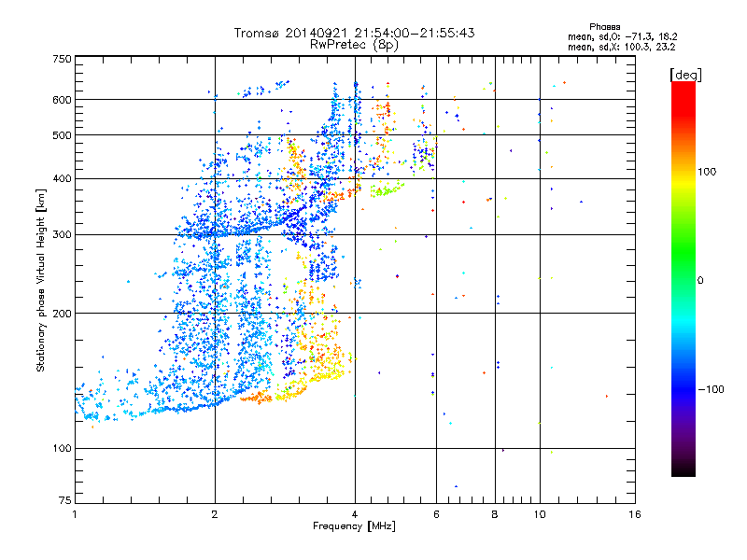Viewport: 747px width, 560px height.
Task: Click the y-axis tick label '75'
Action: [65, 500]
